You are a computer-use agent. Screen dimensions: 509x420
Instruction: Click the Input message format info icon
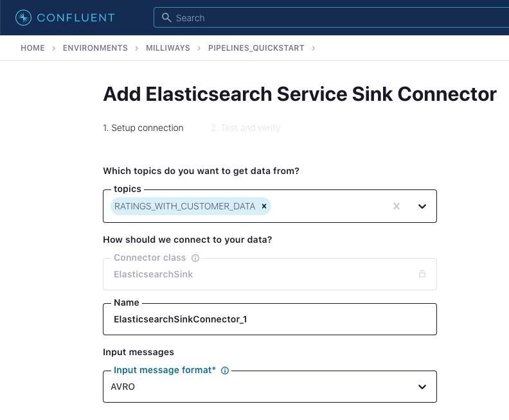click(x=225, y=371)
